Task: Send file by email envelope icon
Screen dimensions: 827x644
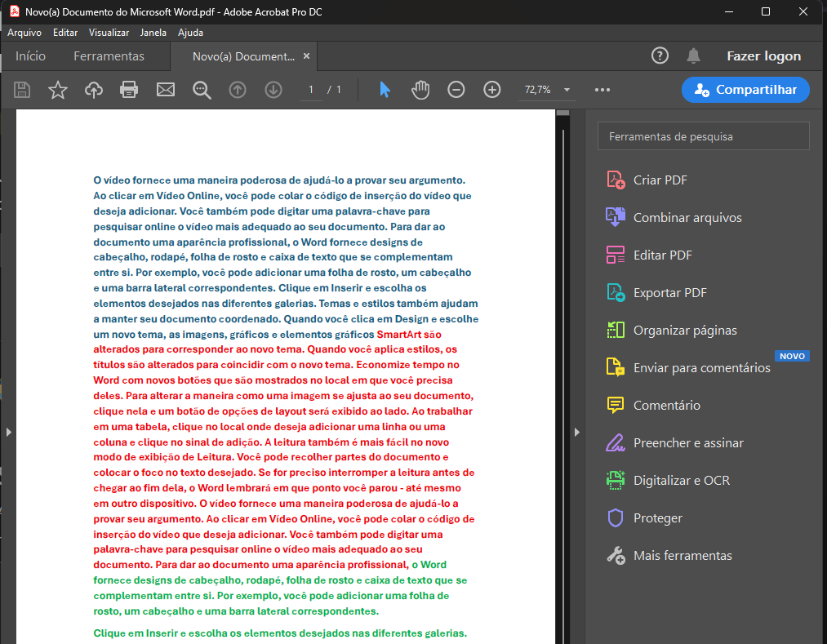Action: coord(166,90)
